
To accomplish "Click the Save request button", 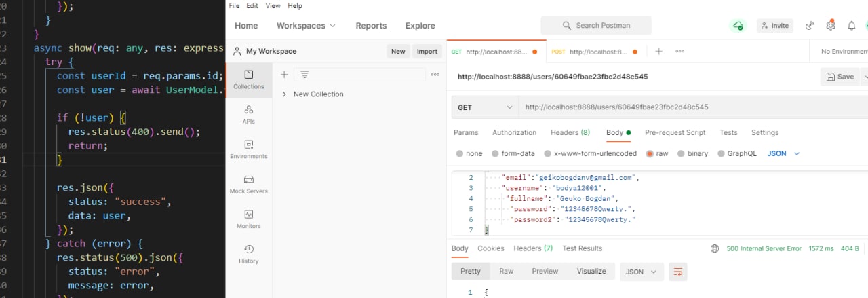I will 840,77.
